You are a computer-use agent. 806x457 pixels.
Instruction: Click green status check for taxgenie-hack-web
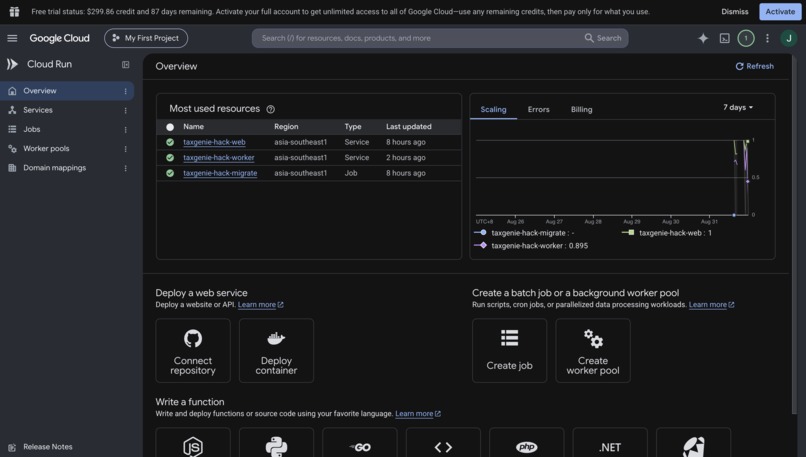[x=170, y=142]
